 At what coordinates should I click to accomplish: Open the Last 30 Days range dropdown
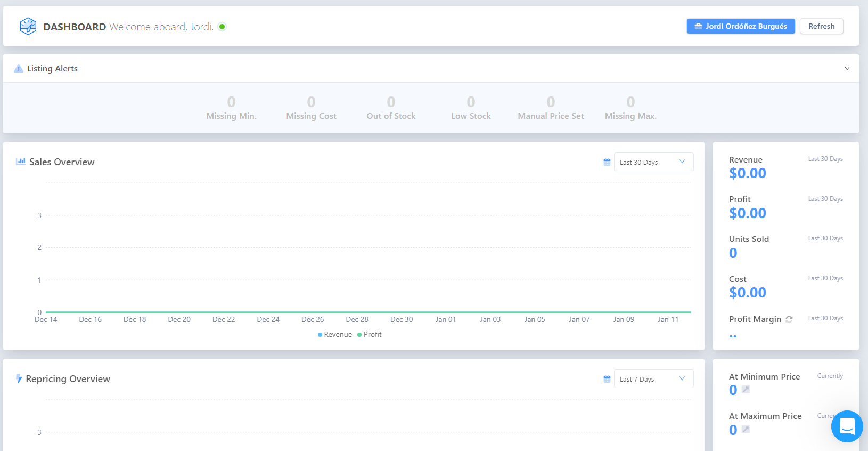click(653, 162)
